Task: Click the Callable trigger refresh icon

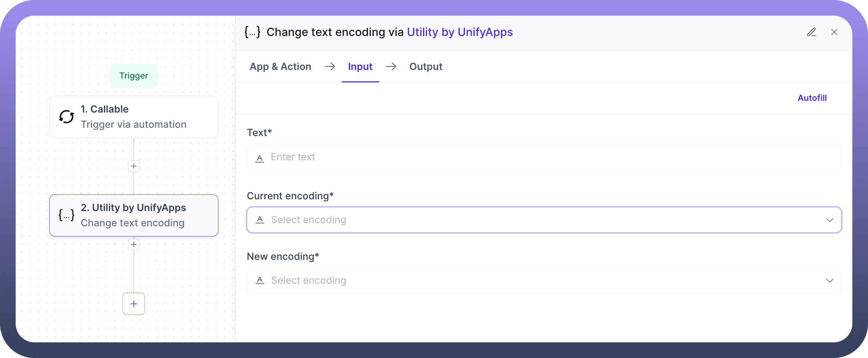Action: [67, 117]
